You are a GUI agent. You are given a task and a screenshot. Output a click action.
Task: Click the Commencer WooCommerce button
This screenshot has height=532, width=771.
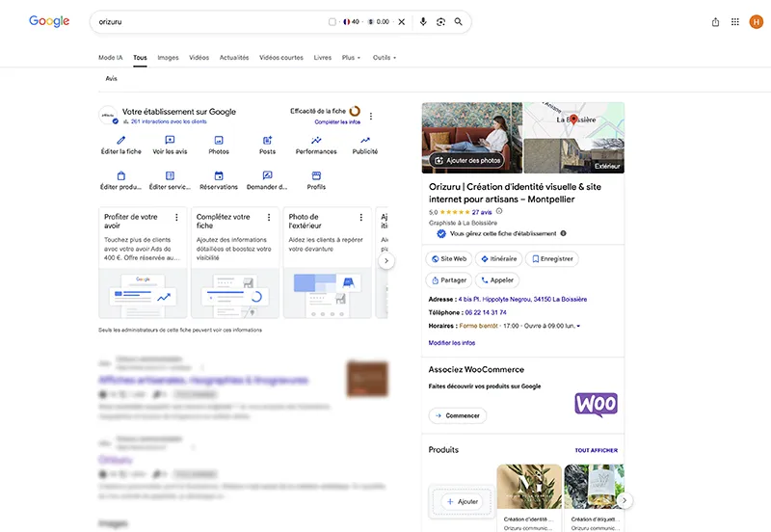(457, 415)
